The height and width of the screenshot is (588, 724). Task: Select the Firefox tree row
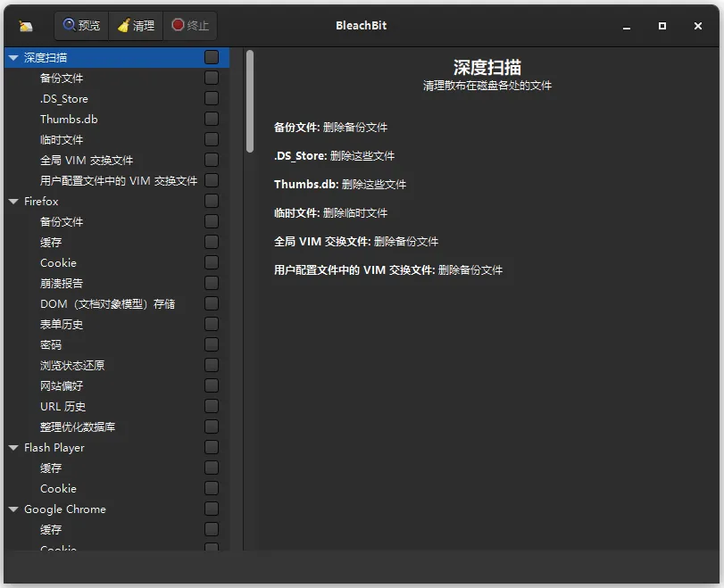(x=116, y=202)
